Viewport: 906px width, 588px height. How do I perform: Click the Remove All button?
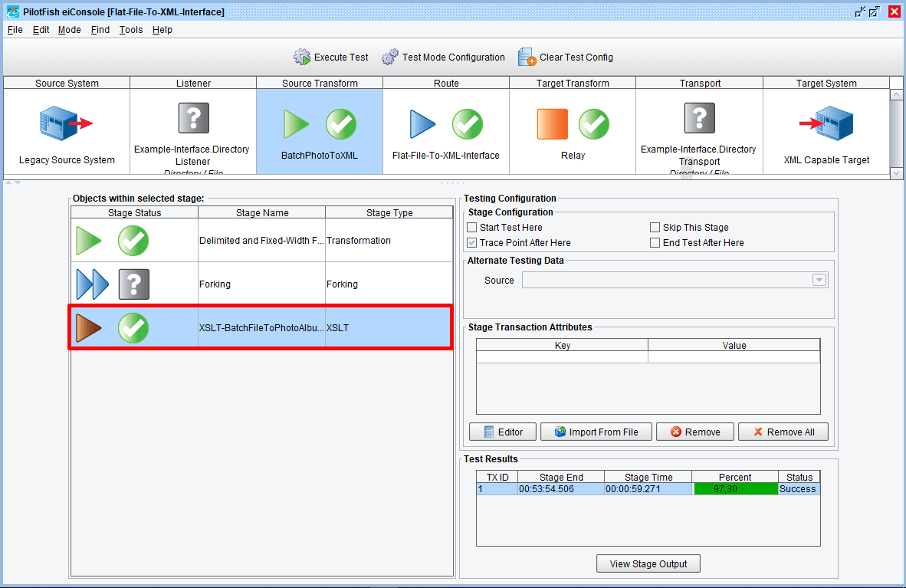783,432
